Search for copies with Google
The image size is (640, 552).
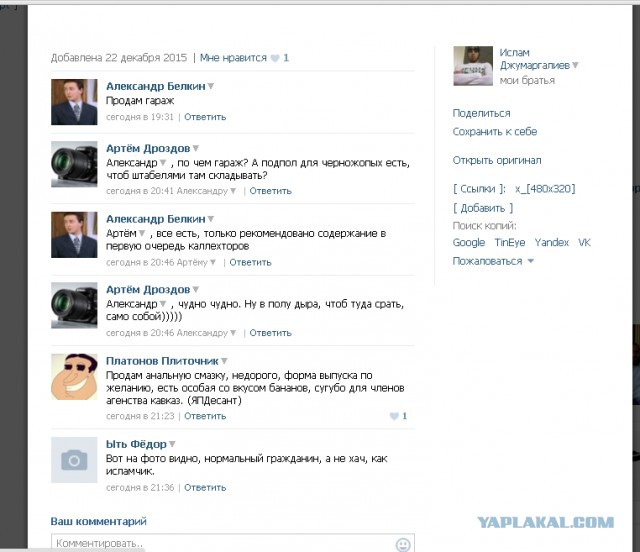pyautogui.click(x=469, y=243)
